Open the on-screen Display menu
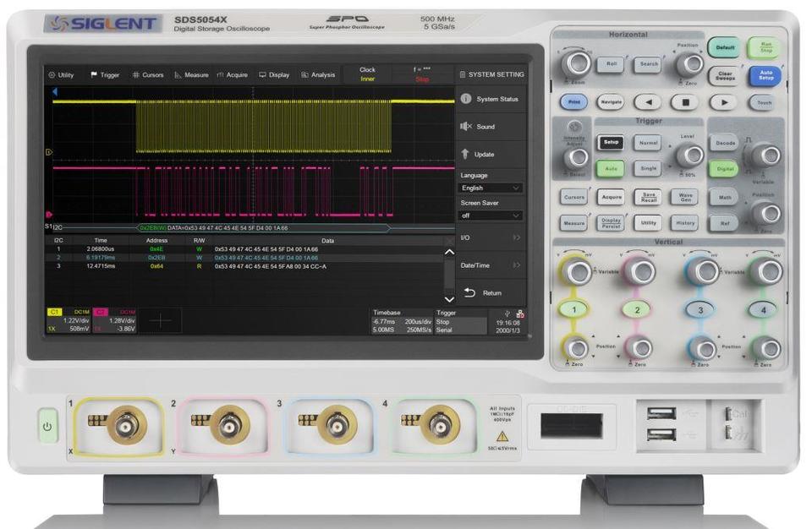 pos(274,75)
